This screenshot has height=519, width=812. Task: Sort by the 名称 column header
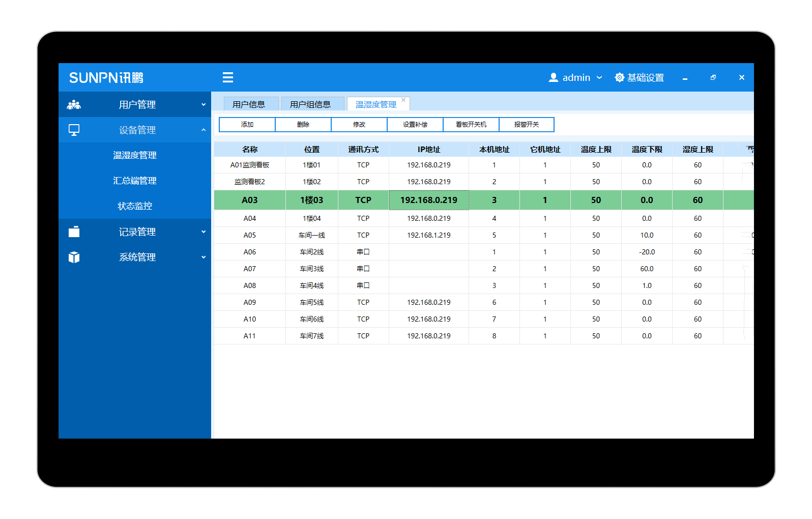coord(250,149)
